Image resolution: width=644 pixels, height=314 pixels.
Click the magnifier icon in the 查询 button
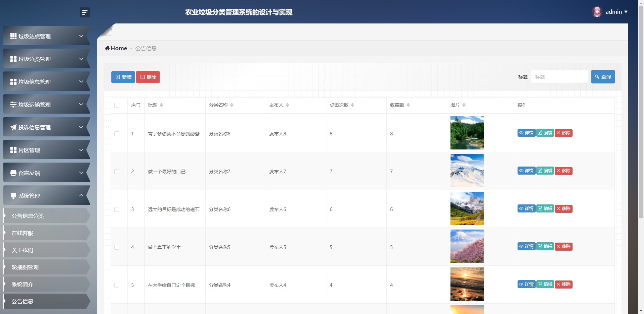click(596, 77)
